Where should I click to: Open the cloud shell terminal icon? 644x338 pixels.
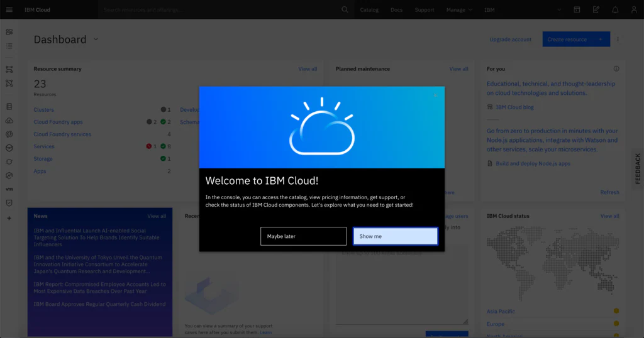577,9
